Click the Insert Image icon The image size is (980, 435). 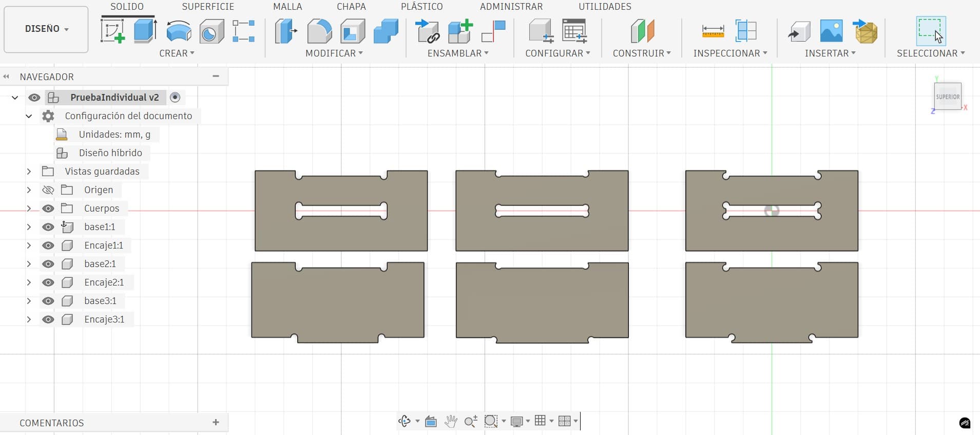click(832, 30)
